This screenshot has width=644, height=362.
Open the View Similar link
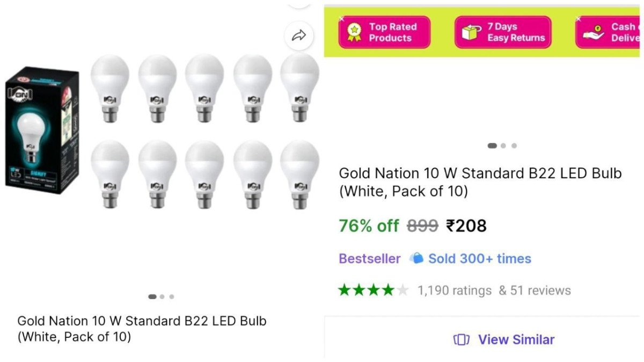(516, 339)
